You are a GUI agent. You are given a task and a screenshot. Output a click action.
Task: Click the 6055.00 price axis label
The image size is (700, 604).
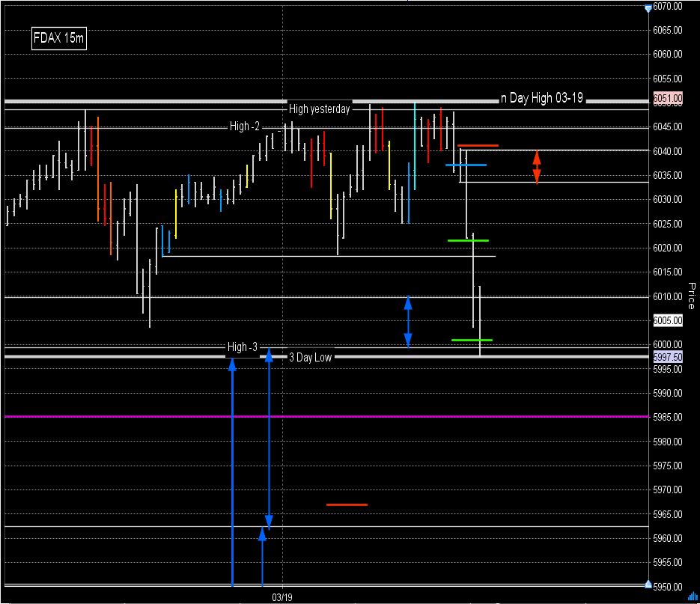pyautogui.click(x=668, y=79)
